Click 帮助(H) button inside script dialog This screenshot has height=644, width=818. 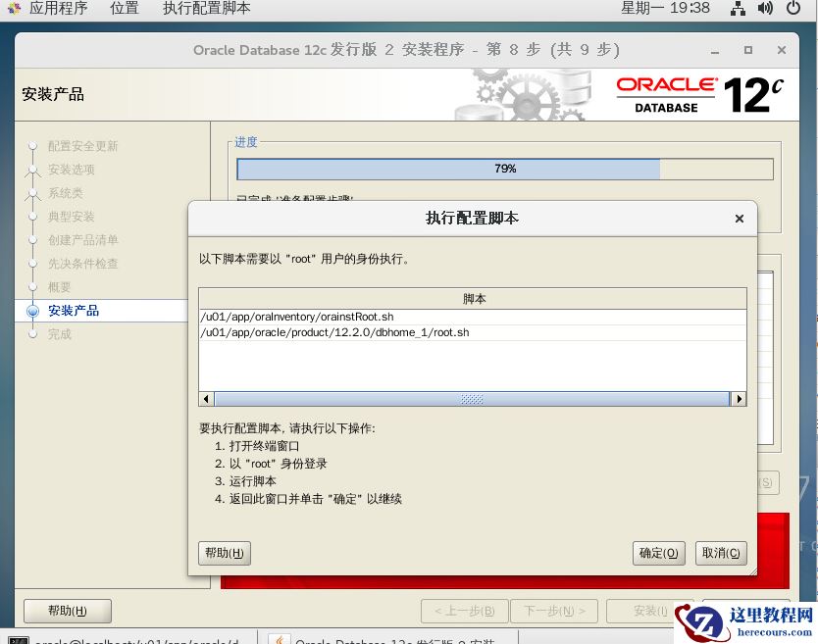click(x=225, y=553)
